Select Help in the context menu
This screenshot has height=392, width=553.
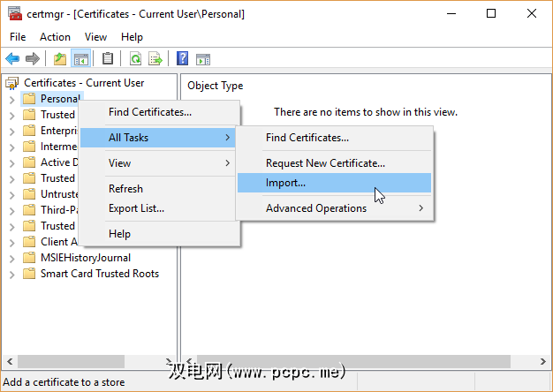point(160,234)
